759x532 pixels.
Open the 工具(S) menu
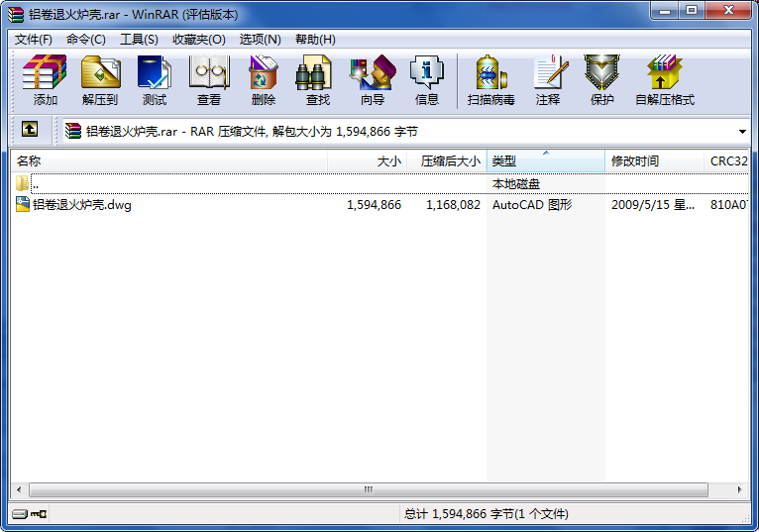[x=139, y=40]
